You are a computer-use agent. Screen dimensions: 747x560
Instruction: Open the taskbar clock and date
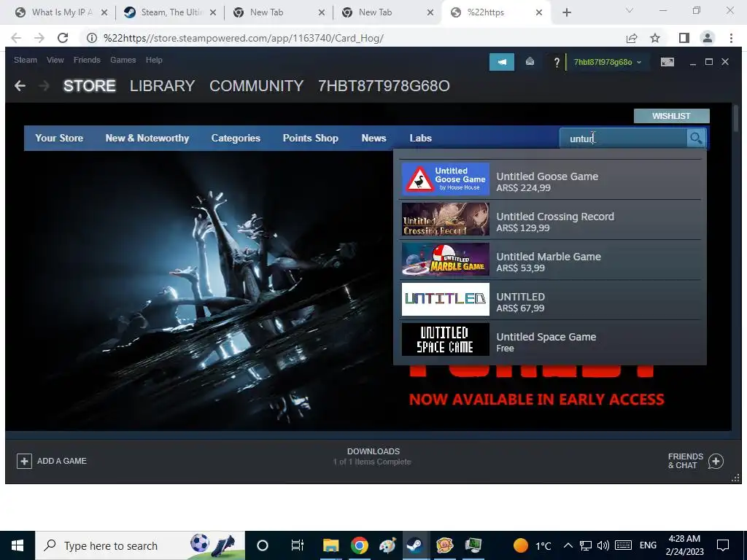point(684,545)
